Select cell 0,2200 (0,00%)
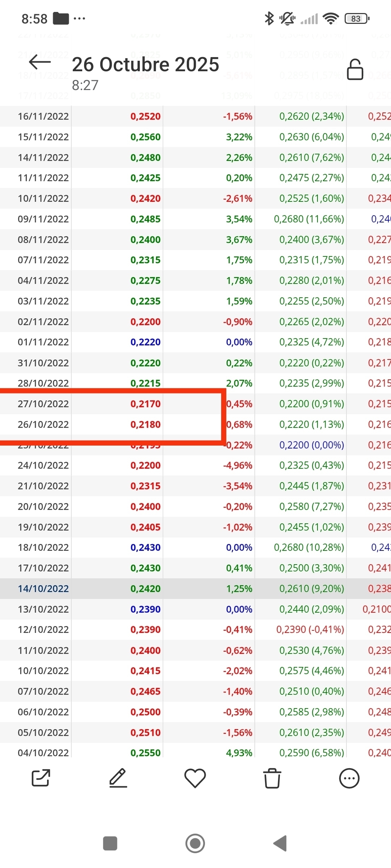The height and width of the screenshot is (868, 391). click(312, 445)
